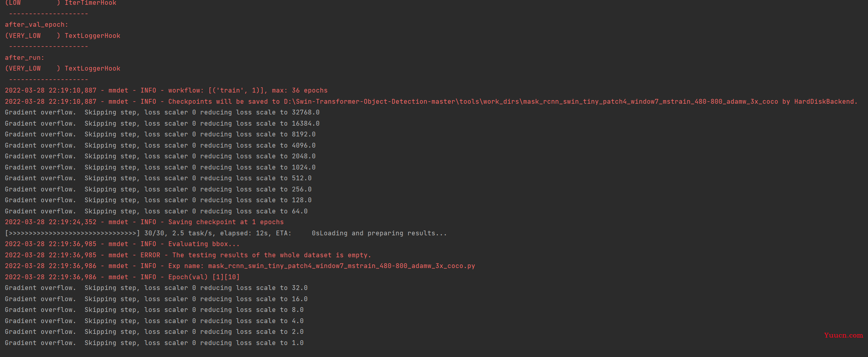Click the 'after_run:' log line
The width and height of the screenshot is (868, 357).
(25, 57)
